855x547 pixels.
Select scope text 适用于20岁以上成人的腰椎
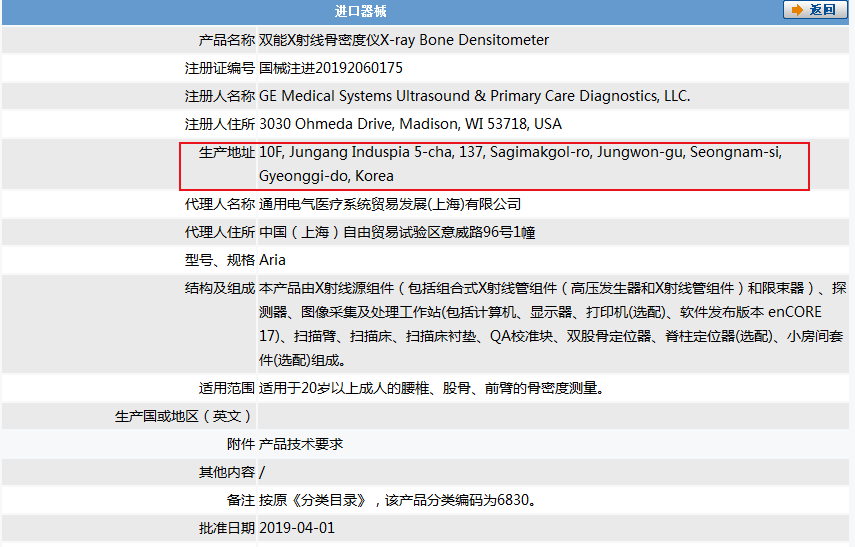click(x=431, y=388)
